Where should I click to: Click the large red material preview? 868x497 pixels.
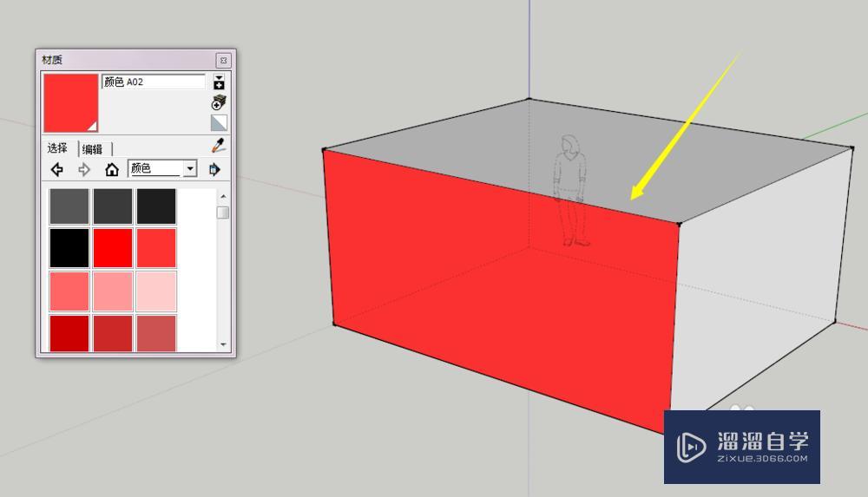71,103
